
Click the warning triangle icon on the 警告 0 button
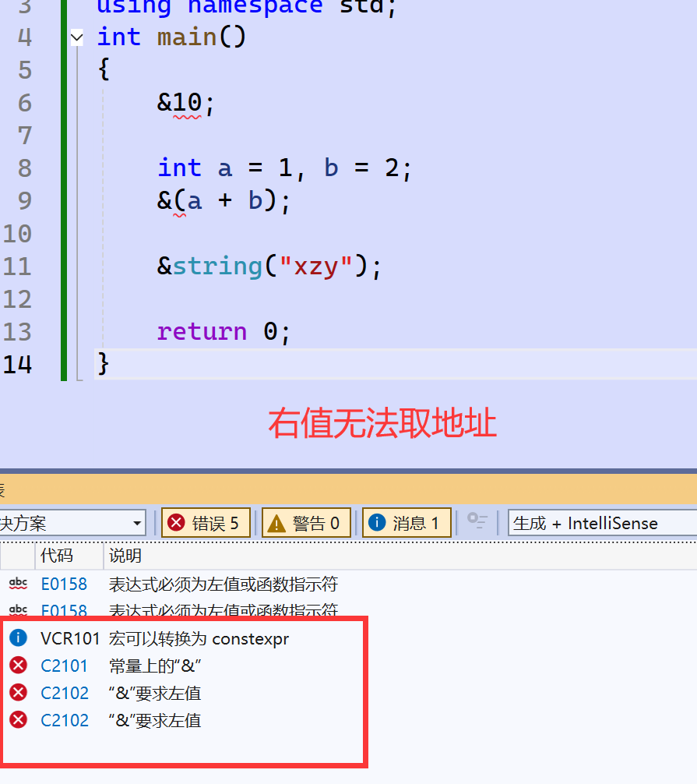click(x=276, y=522)
